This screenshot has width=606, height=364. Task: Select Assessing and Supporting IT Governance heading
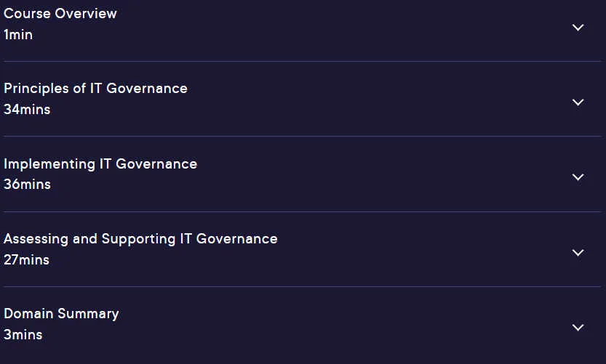pos(140,239)
